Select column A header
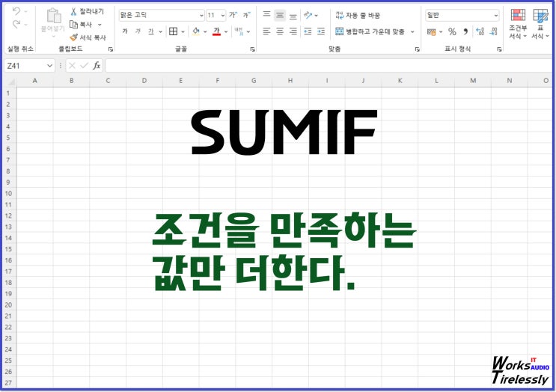The width and height of the screenshot is (556, 392). tap(34, 81)
